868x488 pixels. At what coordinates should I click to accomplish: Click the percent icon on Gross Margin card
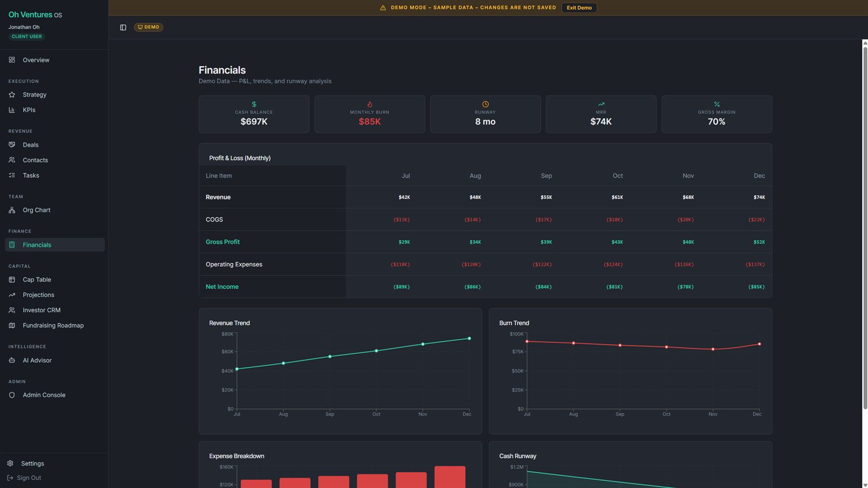coord(717,104)
